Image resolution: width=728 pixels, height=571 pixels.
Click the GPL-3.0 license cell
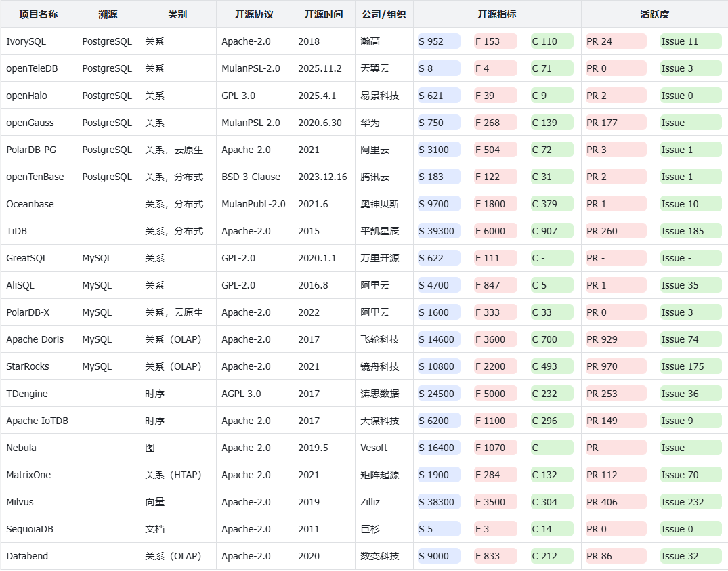coord(255,96)
